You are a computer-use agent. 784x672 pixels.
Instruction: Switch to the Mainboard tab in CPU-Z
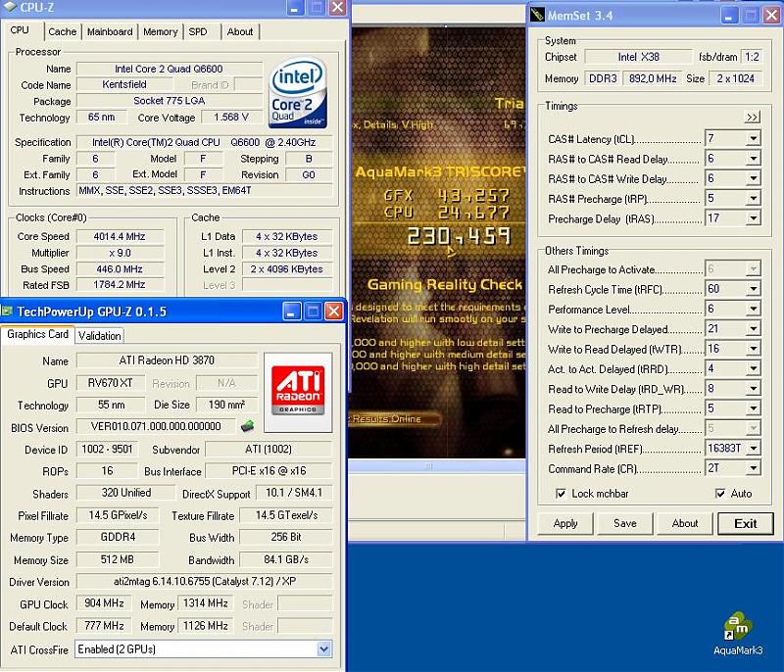tap(110, 31)
